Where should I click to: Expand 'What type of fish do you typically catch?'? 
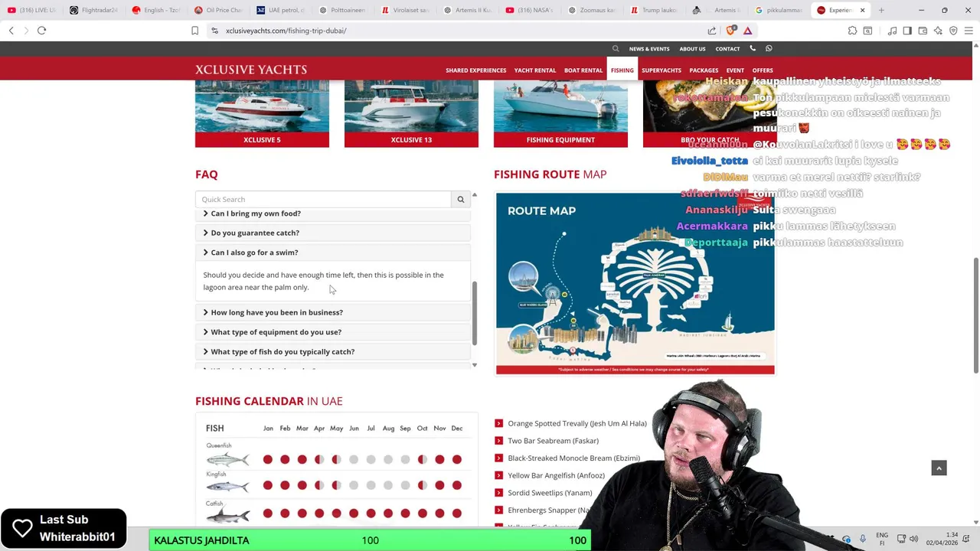point(332,352)
